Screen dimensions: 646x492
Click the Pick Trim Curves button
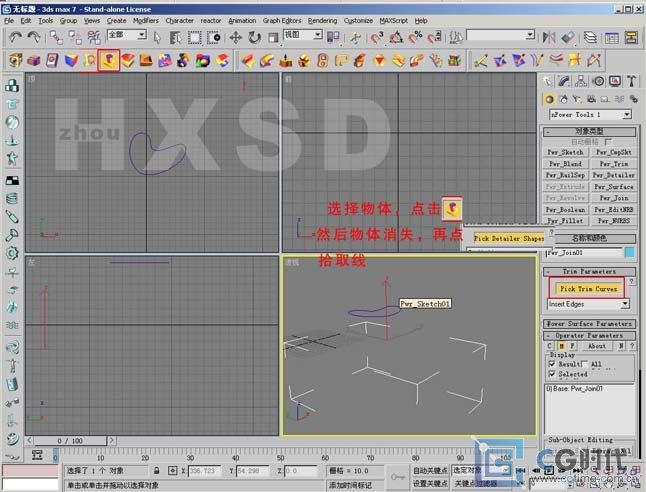click(x=588, y=289)
